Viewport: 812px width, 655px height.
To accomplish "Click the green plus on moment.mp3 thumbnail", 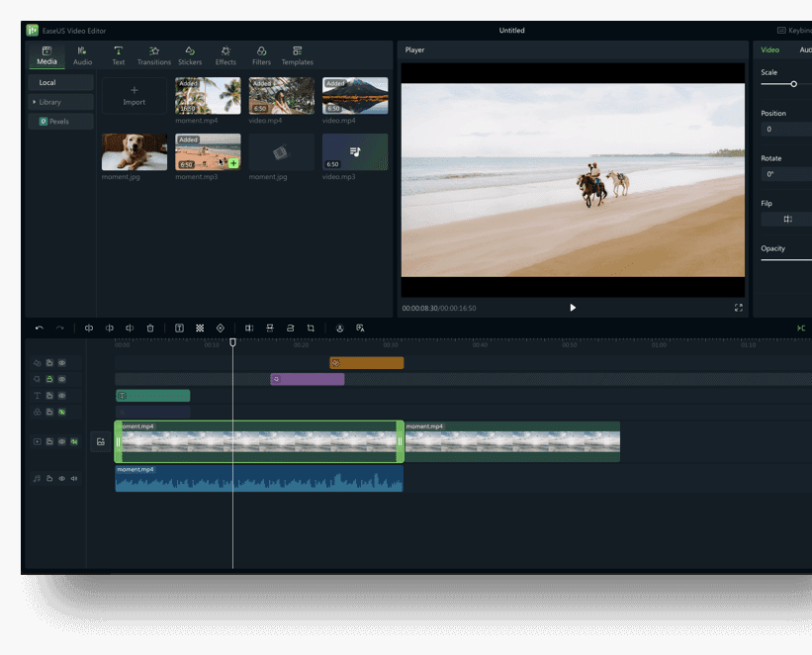I will tap(233, 163).
